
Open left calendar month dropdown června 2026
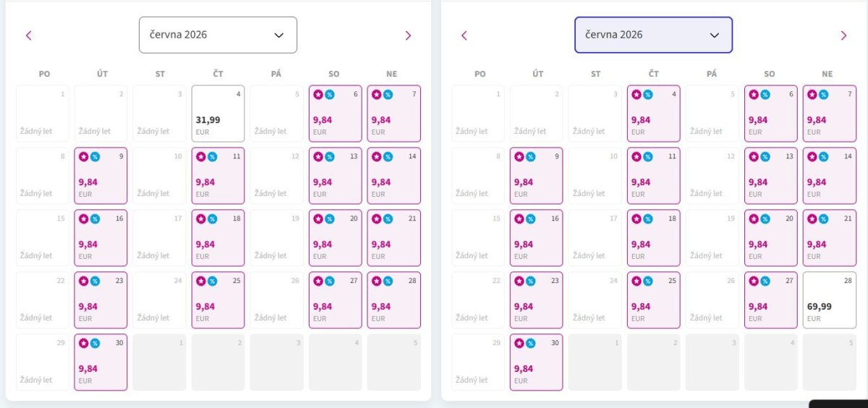[218, 35]
